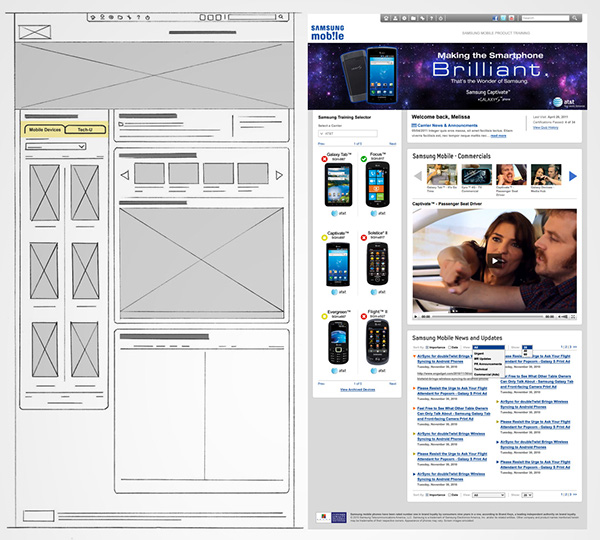Image resolution: width=600 pixels, height=540 pixels.
Task: Open the folder icon in the toolbar
Action: pos(413,18)
